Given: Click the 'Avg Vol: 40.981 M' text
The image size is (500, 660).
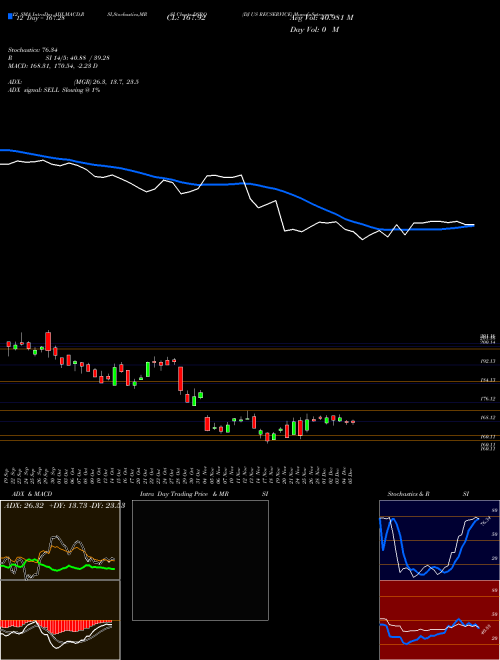Looking at the screenshot, I should click(322, 18).
